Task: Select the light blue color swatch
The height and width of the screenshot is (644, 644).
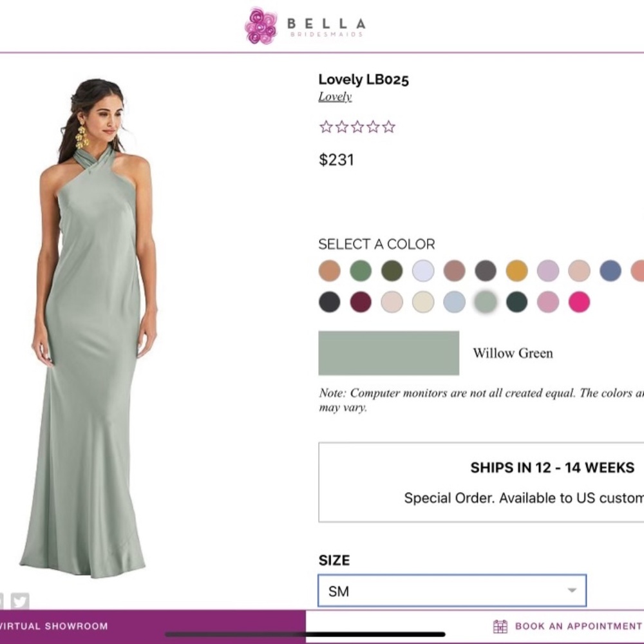Action: click(x=454, y=302)
